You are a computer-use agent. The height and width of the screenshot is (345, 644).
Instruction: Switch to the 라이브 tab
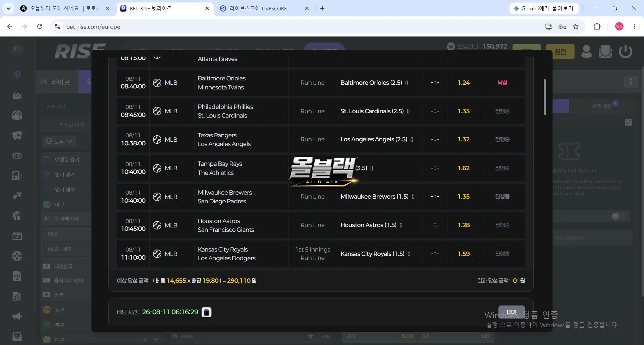tap(57, 82)
